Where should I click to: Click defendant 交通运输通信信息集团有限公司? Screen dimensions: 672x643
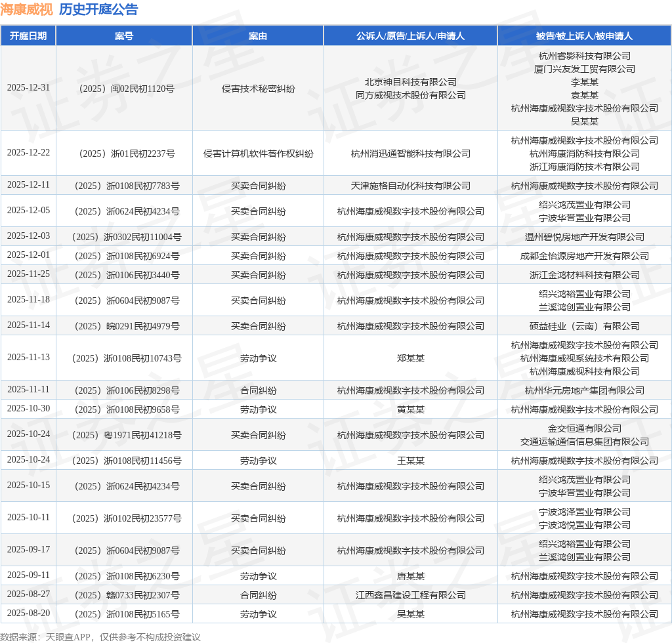point(584,442)
